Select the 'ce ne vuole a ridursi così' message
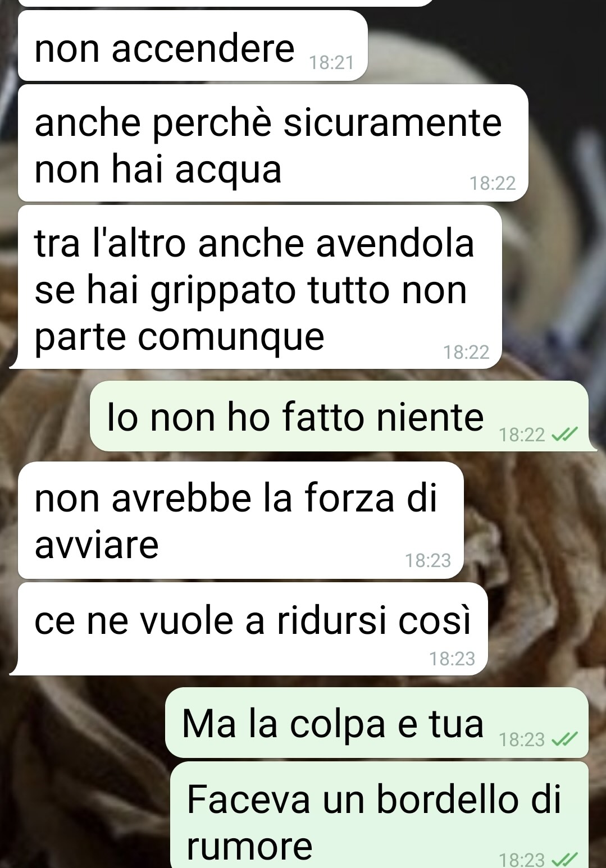 click(x=253, y=629)
